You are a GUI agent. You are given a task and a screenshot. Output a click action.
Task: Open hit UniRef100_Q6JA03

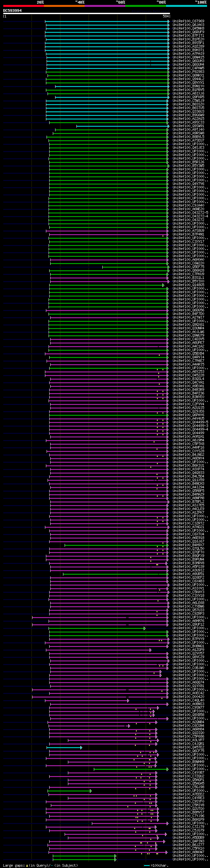(188, 25)
